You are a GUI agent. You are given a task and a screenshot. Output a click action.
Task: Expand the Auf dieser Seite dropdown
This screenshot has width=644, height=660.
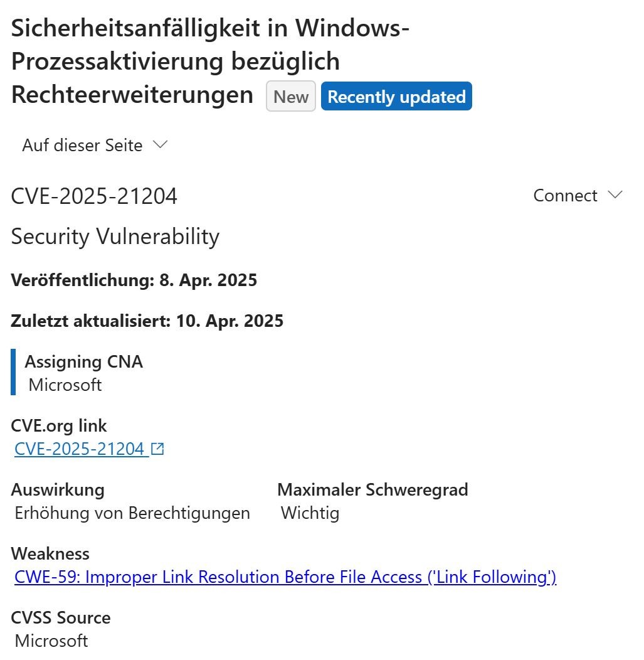click(95, 145)
